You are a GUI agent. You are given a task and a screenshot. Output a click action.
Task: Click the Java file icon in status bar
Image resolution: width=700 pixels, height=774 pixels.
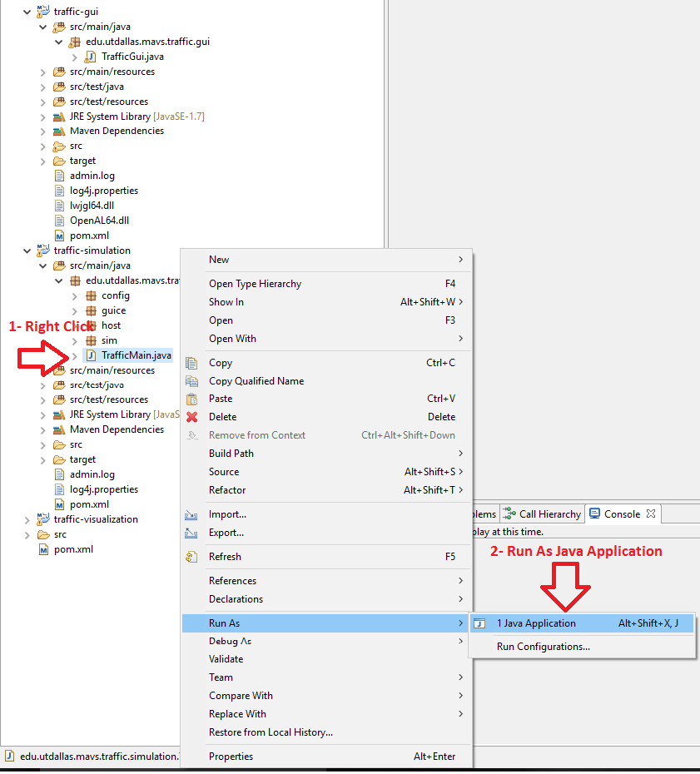pos(9,756)
